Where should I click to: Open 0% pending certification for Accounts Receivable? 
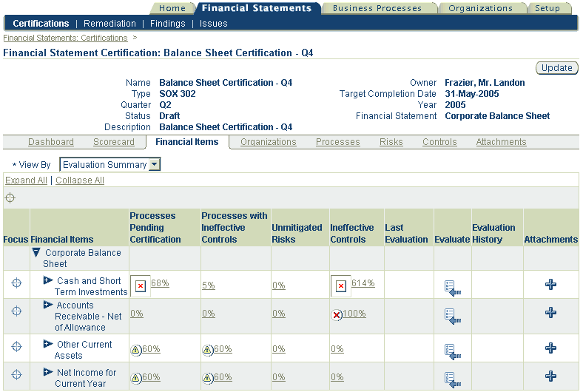[137, 314]
